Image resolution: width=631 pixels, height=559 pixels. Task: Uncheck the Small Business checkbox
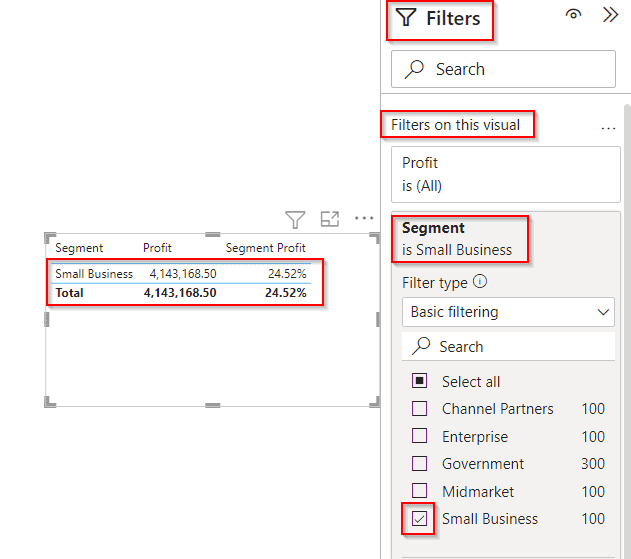click(419, 519)
